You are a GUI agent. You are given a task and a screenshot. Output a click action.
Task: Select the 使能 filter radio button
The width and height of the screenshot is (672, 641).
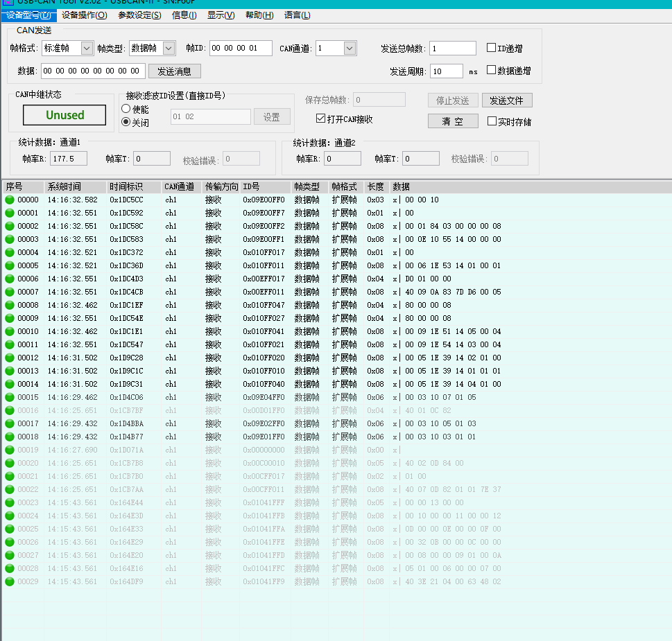pyautogui.click(x=126, y=109)
